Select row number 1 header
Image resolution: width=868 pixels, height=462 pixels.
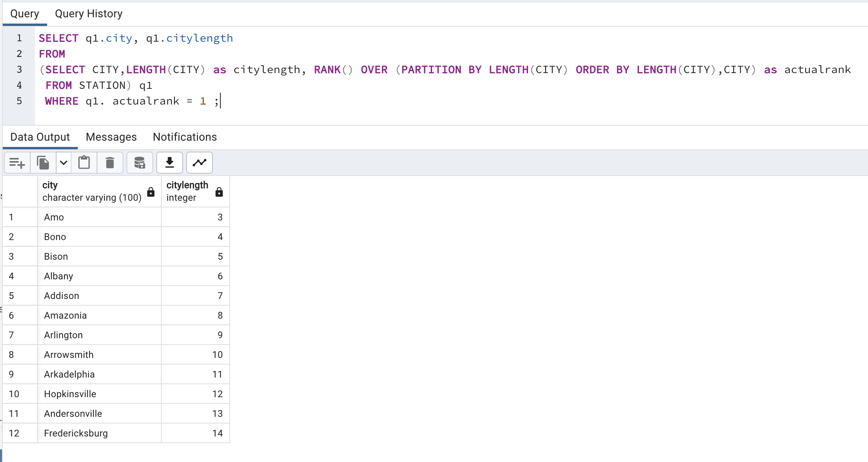(20, 217)
